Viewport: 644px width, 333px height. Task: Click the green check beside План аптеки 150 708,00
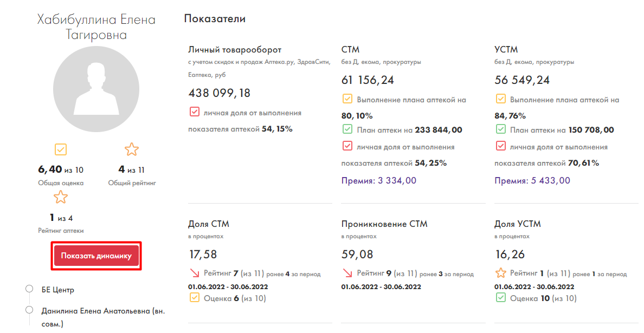[501, 129]
